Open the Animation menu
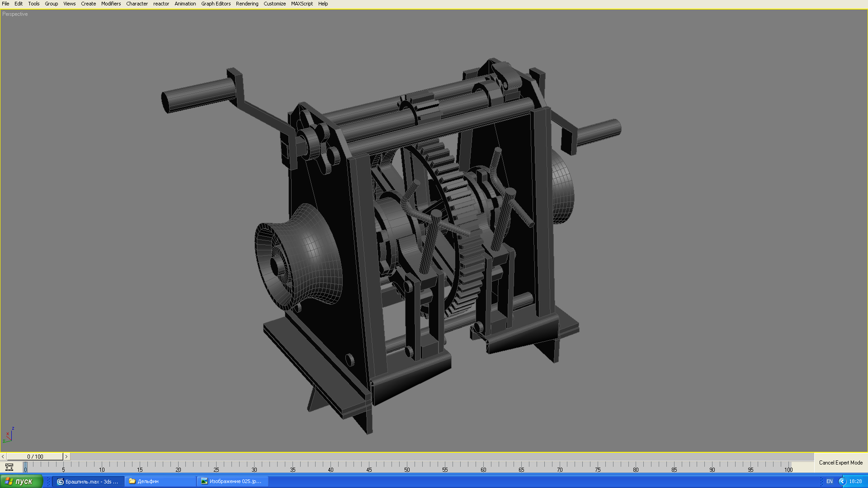 (185, 4)
